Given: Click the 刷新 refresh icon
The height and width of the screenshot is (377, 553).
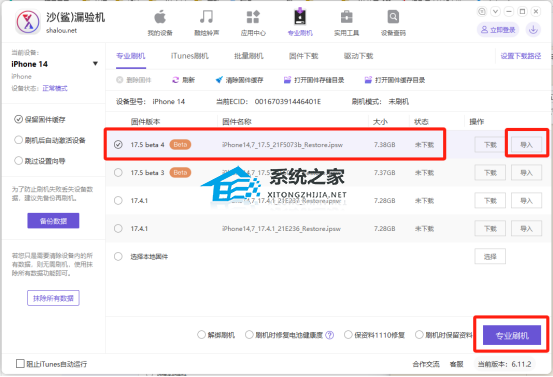Looking at the screenshot, I should 175,80.
